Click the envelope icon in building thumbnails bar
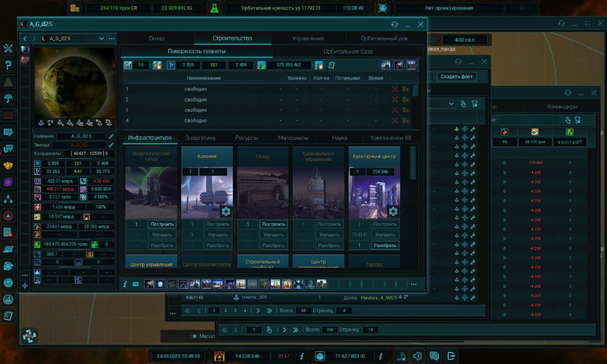 point(136,284)
